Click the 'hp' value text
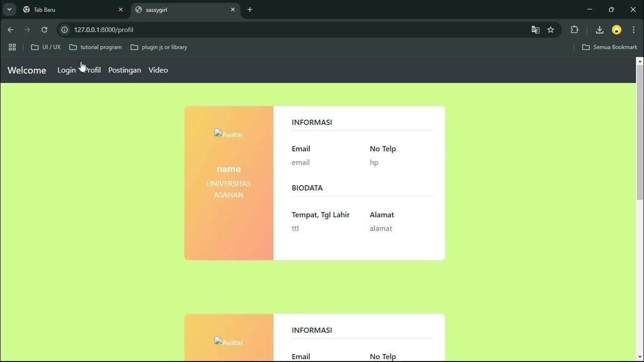 (x=374, y=162)
